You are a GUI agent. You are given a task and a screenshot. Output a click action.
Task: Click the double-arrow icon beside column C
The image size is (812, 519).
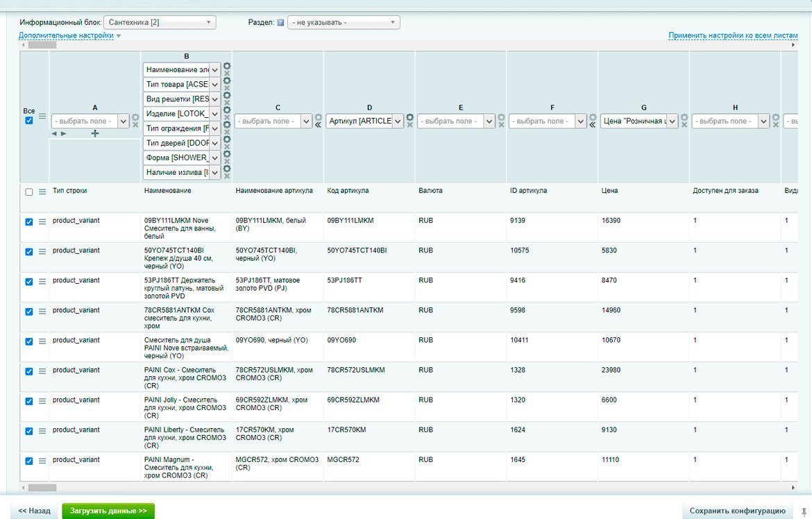(x=318, y=126)
